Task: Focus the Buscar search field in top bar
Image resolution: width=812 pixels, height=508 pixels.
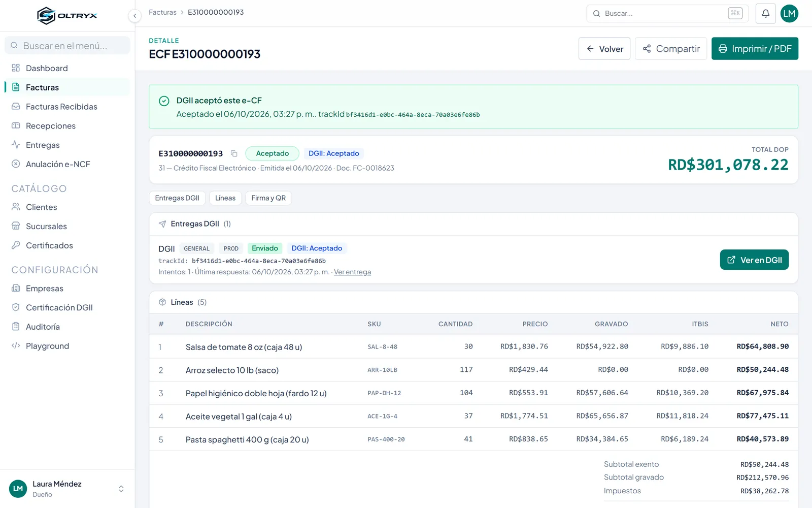Action: [x=667, y=14]
